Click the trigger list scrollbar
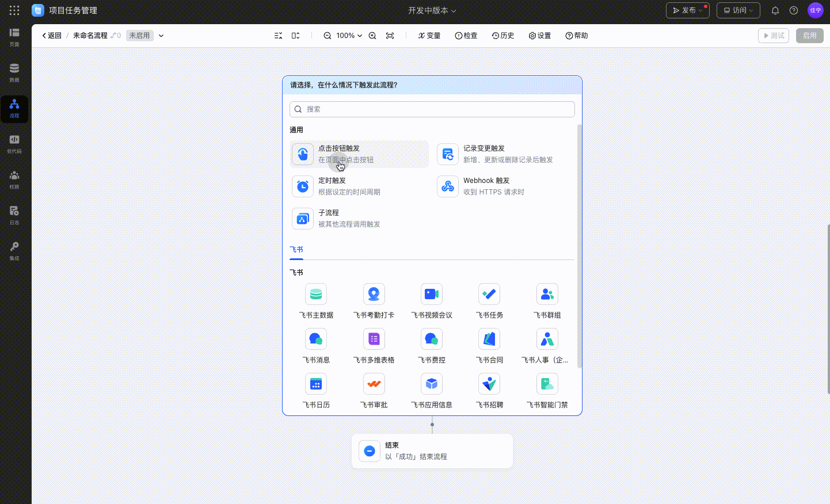Screen dimensions: 830x504 click(x=579, y=246)
